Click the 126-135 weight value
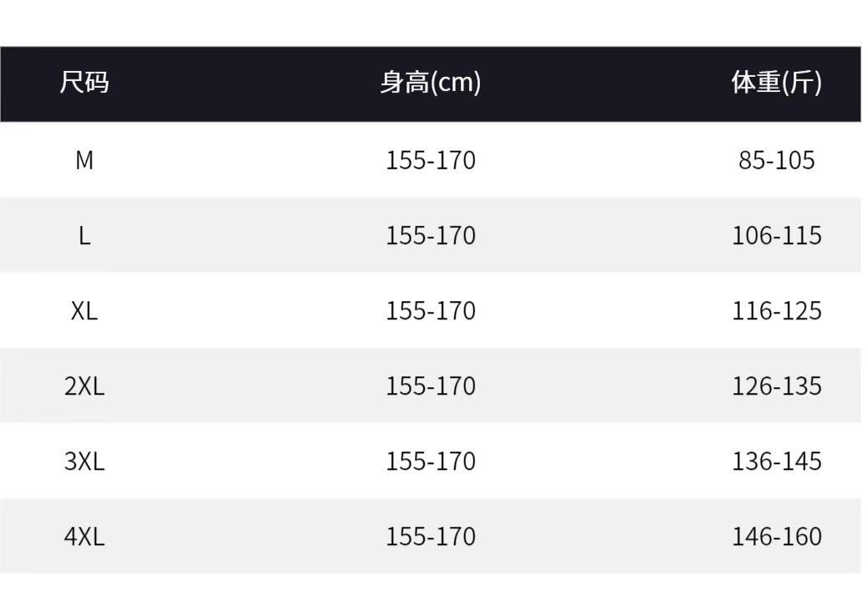868x597 pixels. point(776,385)
